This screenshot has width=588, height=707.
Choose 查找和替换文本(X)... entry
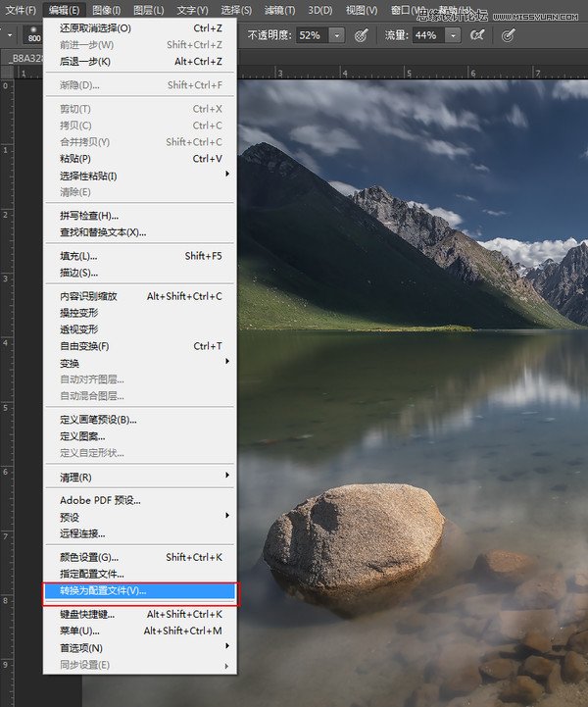(x=140, y=232)
